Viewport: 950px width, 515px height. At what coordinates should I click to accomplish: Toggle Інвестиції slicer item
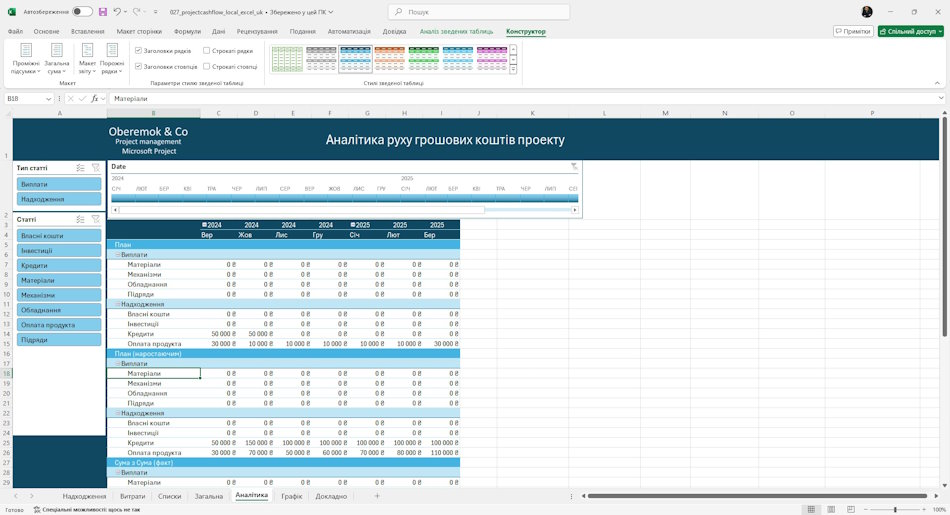pyautogui.click(x=59, y=250)
